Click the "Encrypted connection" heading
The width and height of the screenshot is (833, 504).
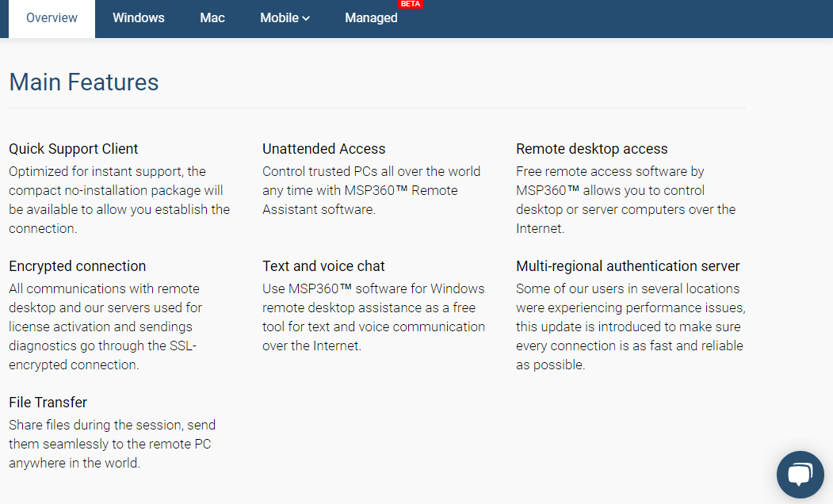pos(77,265)
